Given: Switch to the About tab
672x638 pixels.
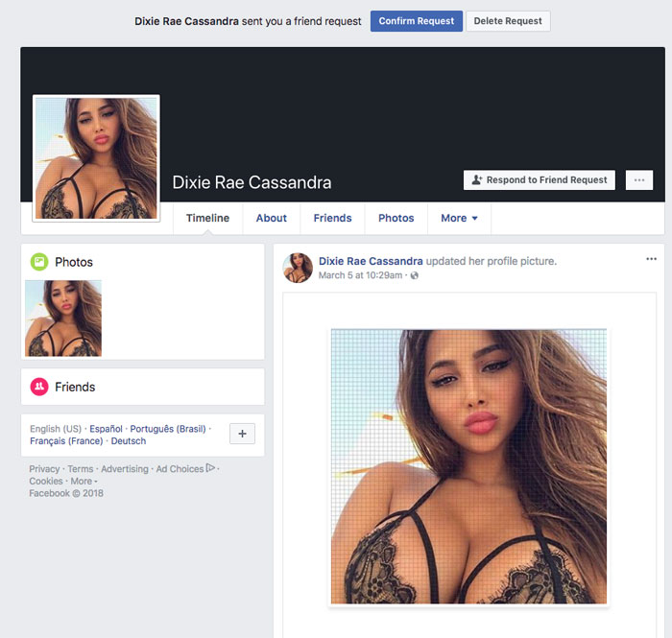Looking at the screenshot, I should tap(271, 218).
